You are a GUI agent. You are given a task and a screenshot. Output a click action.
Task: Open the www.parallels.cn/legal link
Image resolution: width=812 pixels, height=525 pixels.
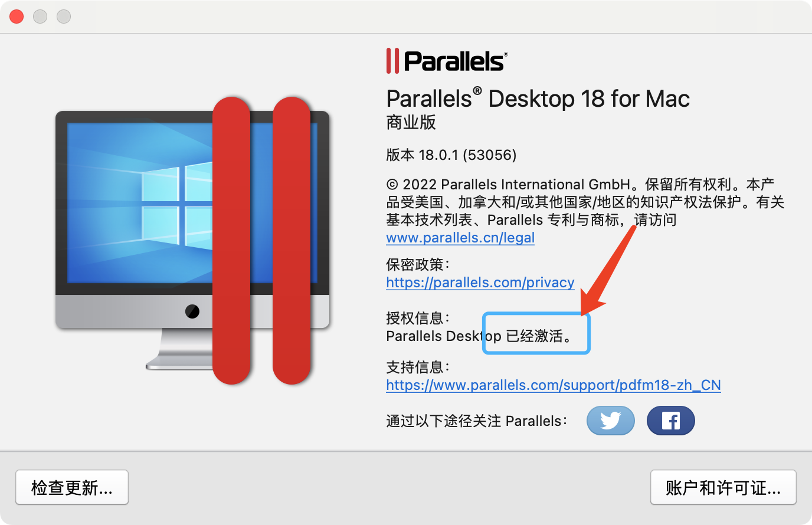[460, 238]
